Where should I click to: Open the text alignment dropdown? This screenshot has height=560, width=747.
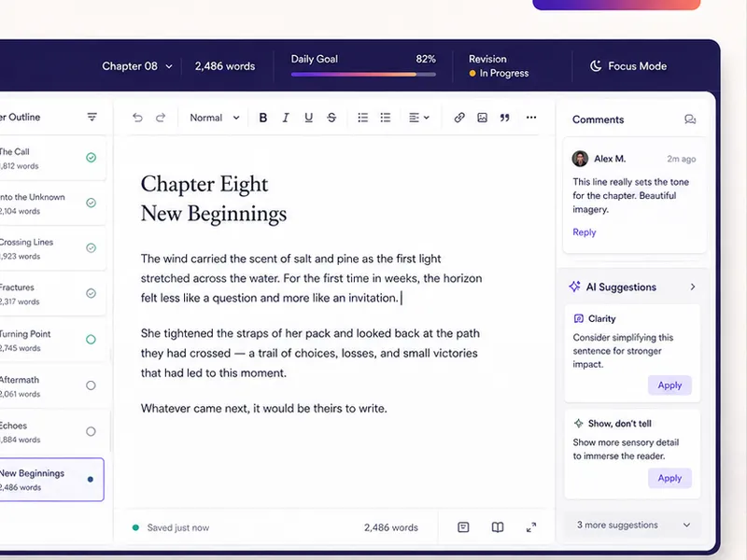(x=419, y=118)
